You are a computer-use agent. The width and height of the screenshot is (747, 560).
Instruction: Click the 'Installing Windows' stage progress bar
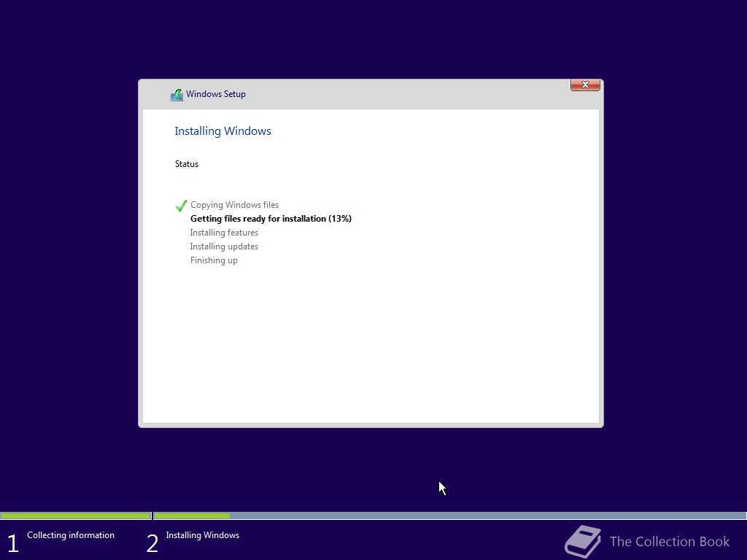[449, 516]
